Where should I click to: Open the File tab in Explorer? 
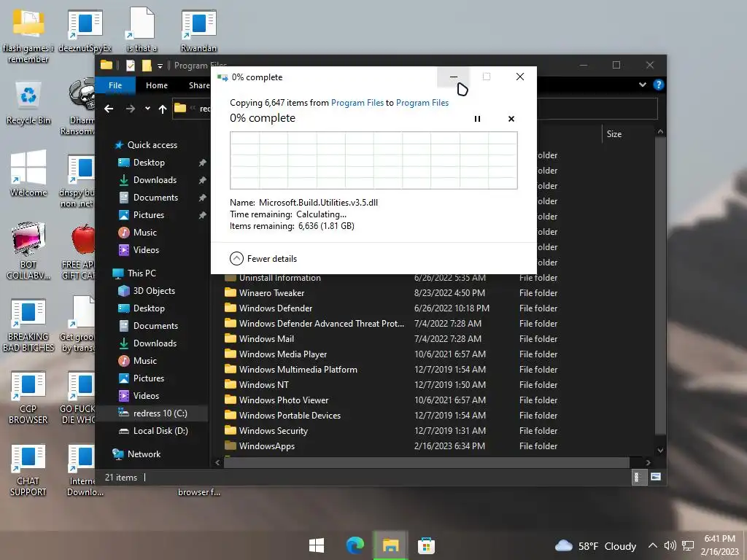click(115, 85)
